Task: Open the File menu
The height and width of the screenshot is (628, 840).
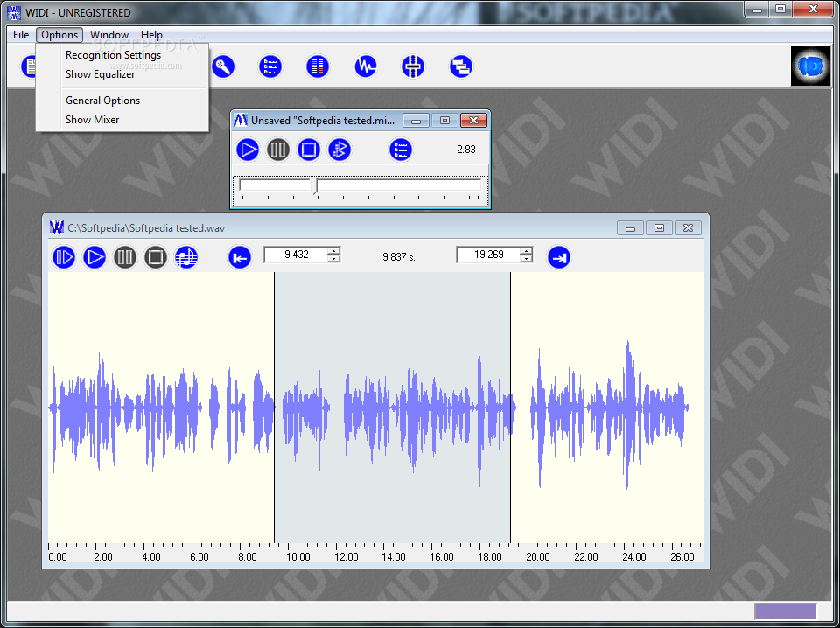Action: click(x=21, y=35)
